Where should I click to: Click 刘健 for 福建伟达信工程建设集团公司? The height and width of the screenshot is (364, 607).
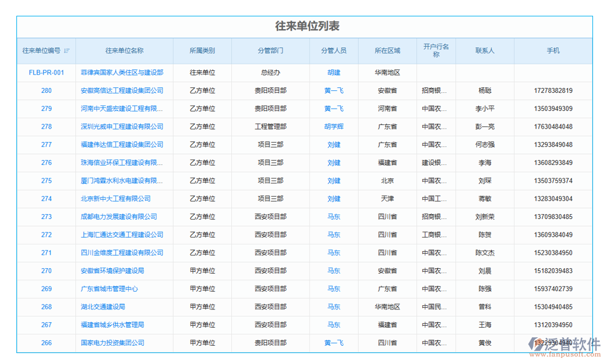coord(333,145)
